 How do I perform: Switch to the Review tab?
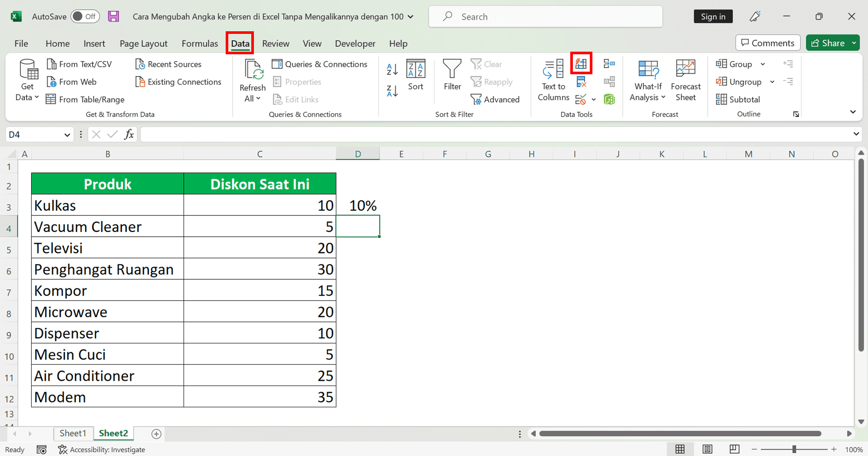[x=276, y=43]
